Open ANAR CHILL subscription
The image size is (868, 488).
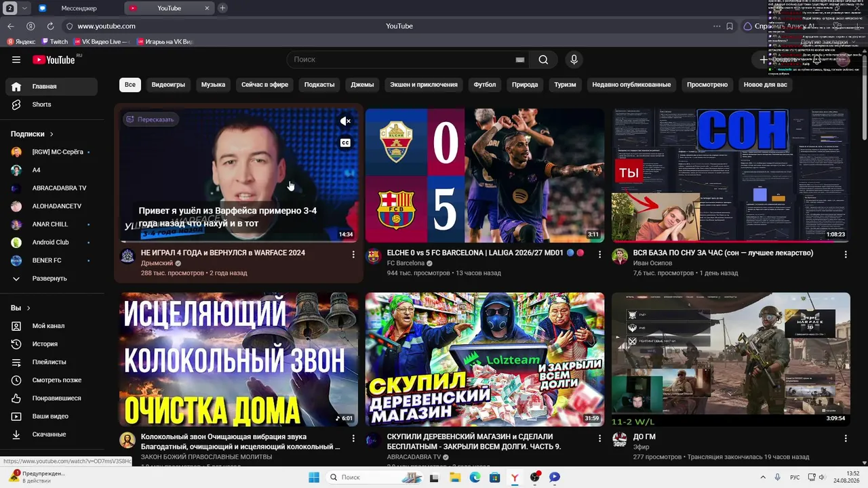[x=52, y=224]
